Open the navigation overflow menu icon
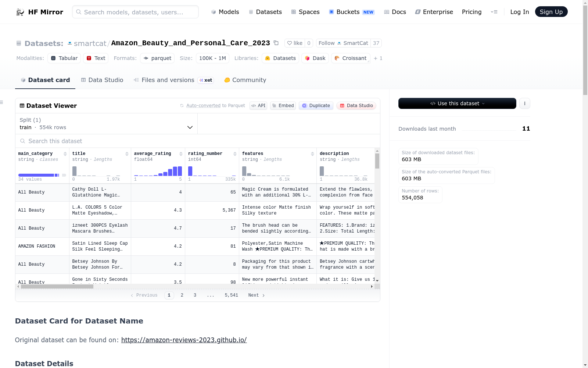This screenshot has height=368, width=588. coord(494,12)
